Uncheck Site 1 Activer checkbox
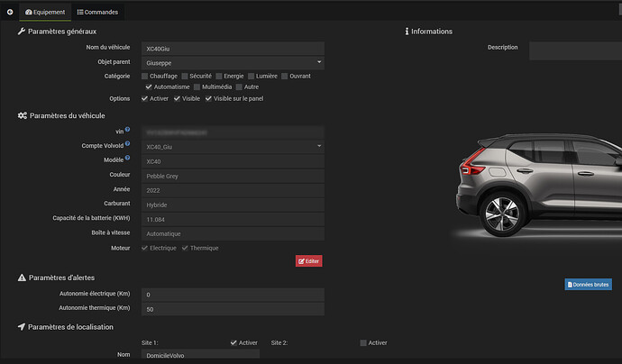The image size is (622, 364). (x=233, y=343)
